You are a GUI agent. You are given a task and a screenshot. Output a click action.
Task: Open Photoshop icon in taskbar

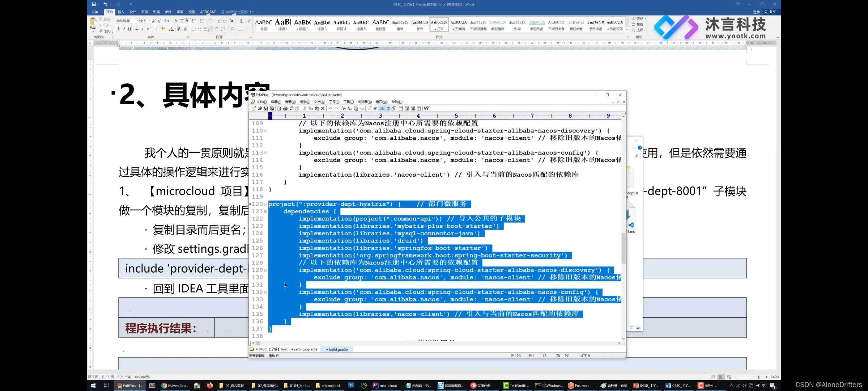351,386
